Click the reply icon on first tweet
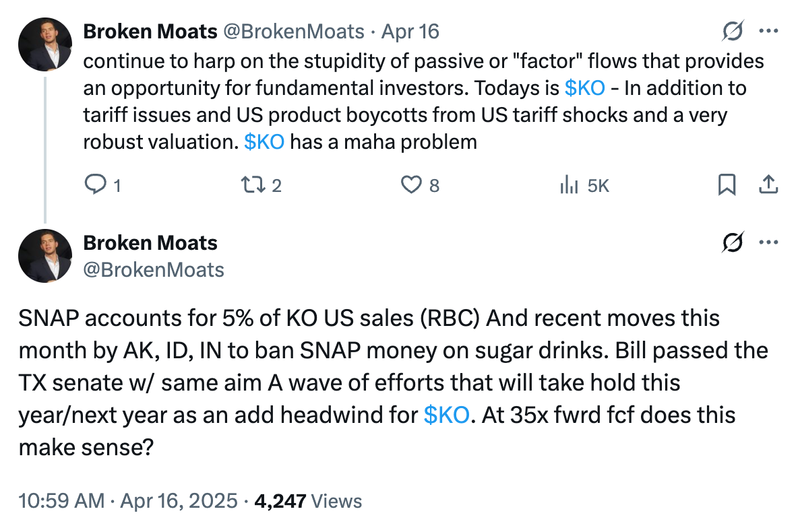 [95, 185]
